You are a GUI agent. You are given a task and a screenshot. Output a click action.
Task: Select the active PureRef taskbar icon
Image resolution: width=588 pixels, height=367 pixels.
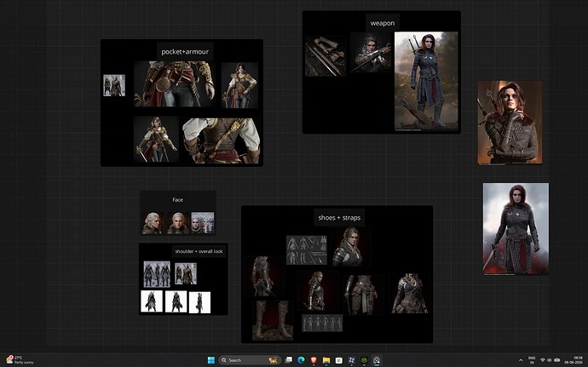[x=377, y=360]
